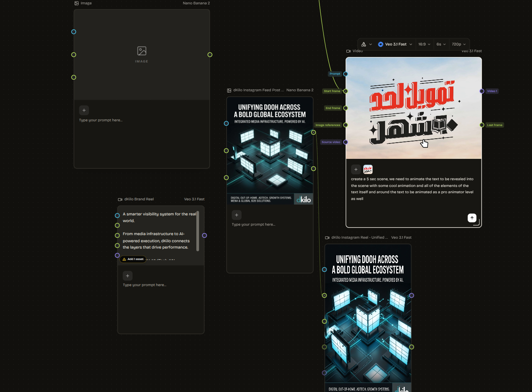
Task: Click the plus button in the dKilo Instagram Feed Post node
Action: coord(237,215)
